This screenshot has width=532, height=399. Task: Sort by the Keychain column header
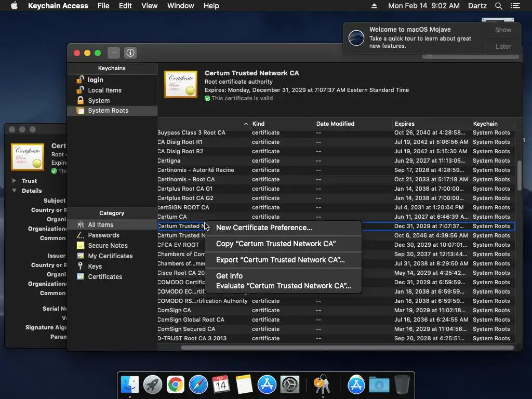pos(493,124)
